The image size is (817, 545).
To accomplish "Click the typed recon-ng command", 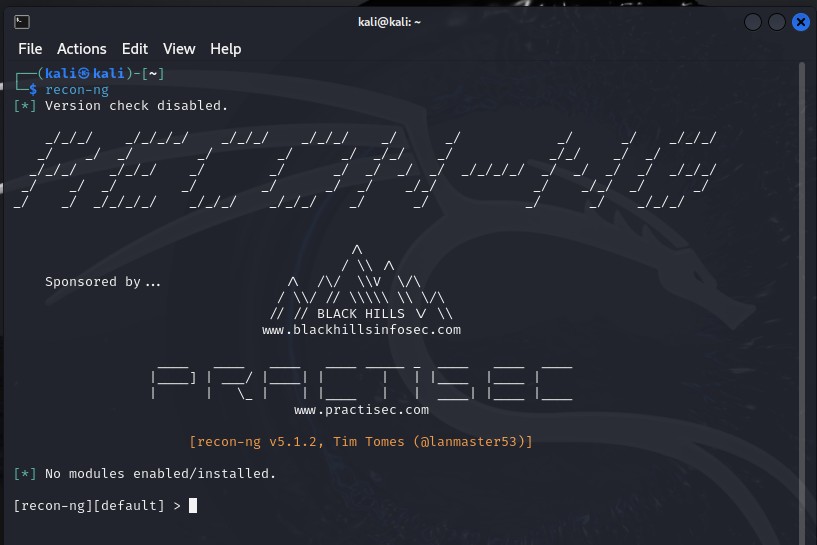I will 77,90.
